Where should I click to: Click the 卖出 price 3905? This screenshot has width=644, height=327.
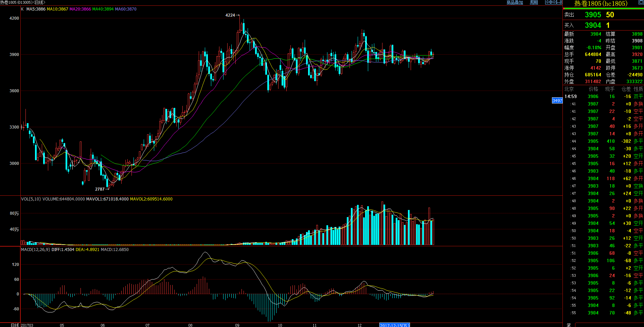(593, 15)
